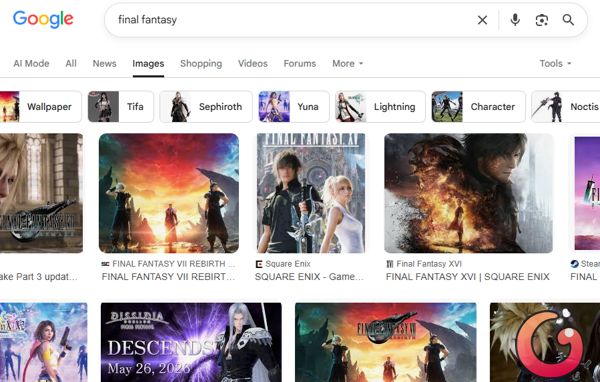This screenshot has height=382, width=600.
Task: Switch to the All results tab
Action: (71, 64)
